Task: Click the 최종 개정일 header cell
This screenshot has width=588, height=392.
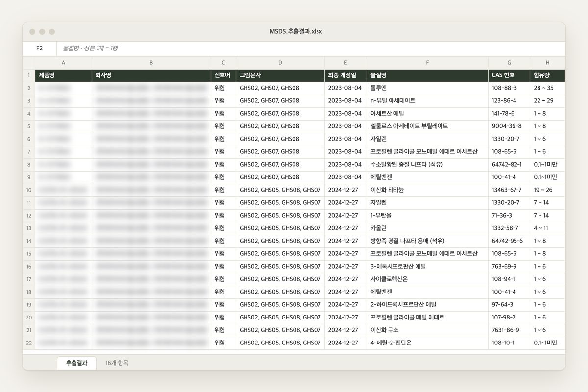Action: pyautogui.click(x=345, y=75)
